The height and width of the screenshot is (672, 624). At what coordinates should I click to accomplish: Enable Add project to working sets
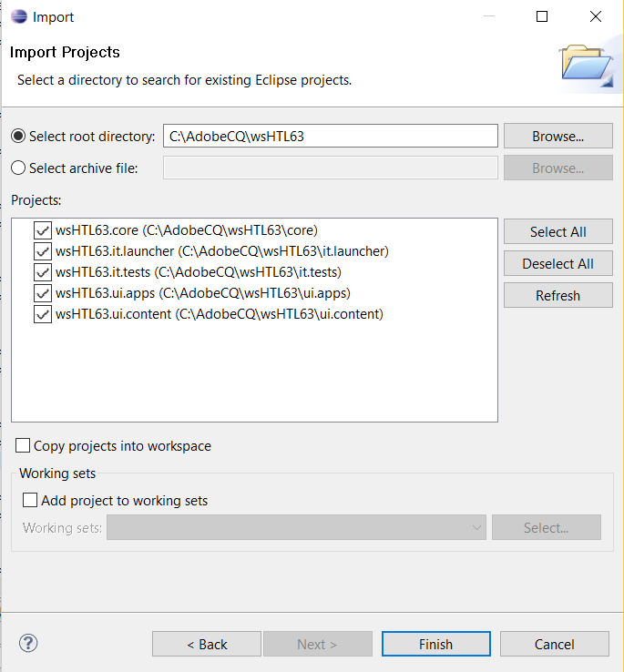(x=29, y=500)
